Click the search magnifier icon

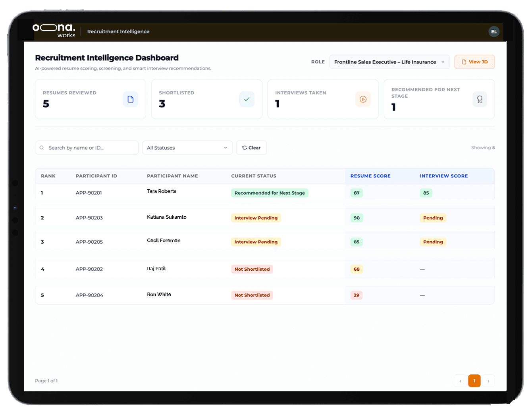[42, 147]
